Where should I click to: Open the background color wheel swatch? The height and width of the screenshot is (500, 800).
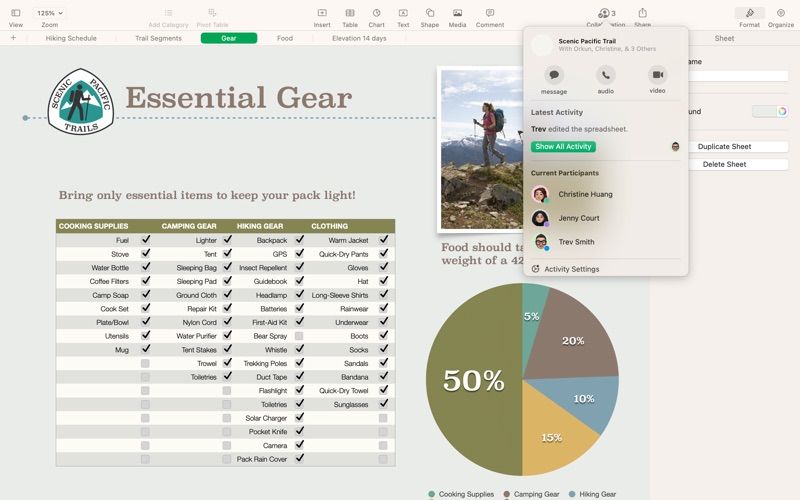point(782,111)
